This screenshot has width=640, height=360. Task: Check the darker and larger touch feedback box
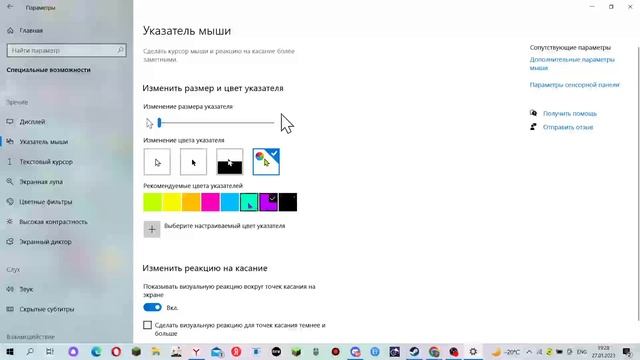coord(147,325)
